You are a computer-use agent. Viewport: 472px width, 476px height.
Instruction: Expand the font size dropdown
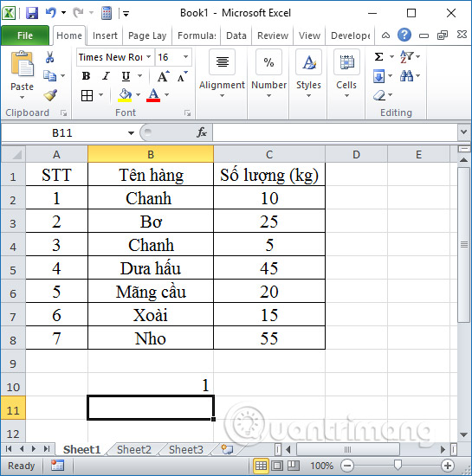[x=186, y=57]
